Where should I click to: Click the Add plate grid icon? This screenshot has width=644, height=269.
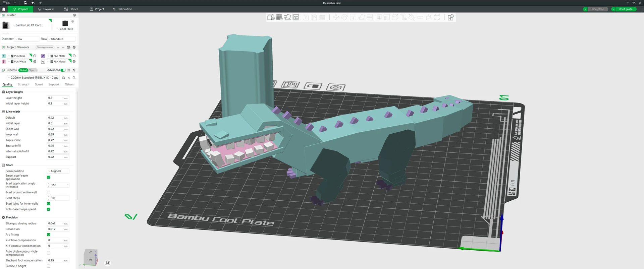pyautogui.click(x=279, y=17)
